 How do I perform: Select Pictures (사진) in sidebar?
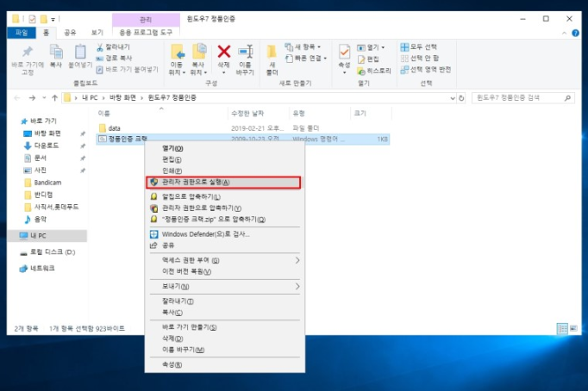(x=34, y=171)
